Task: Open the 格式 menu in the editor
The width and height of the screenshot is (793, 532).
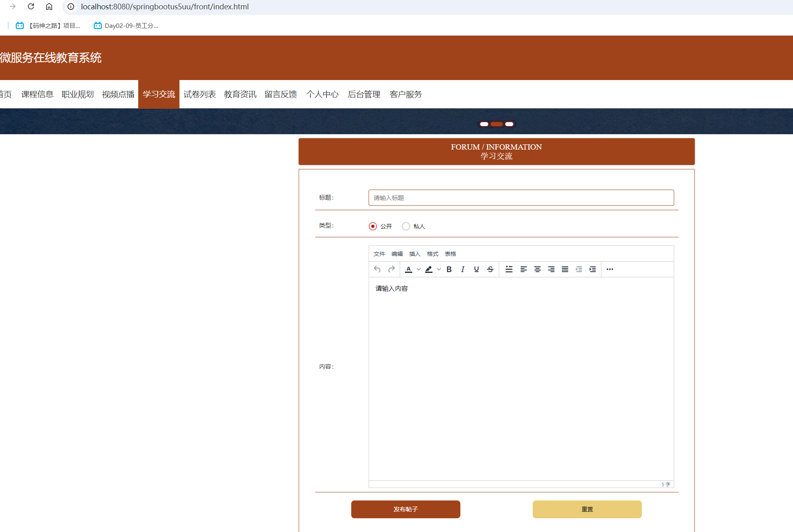Action: point(432,253)
